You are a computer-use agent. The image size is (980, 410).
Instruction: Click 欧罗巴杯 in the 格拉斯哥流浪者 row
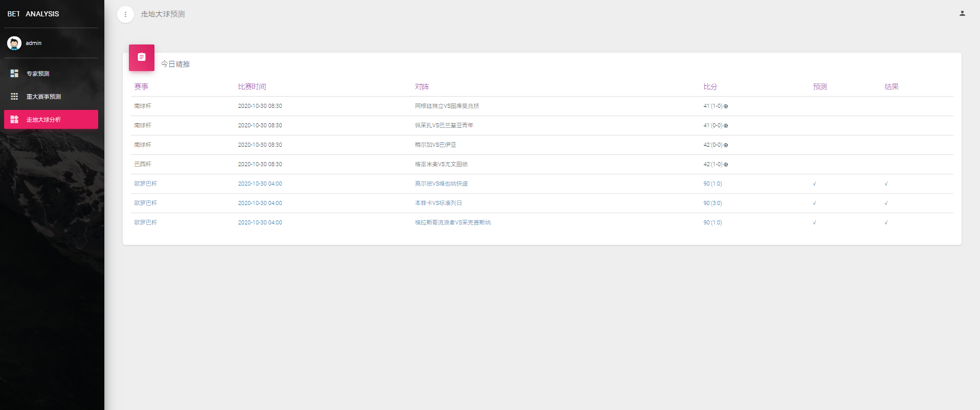point(146,223)
